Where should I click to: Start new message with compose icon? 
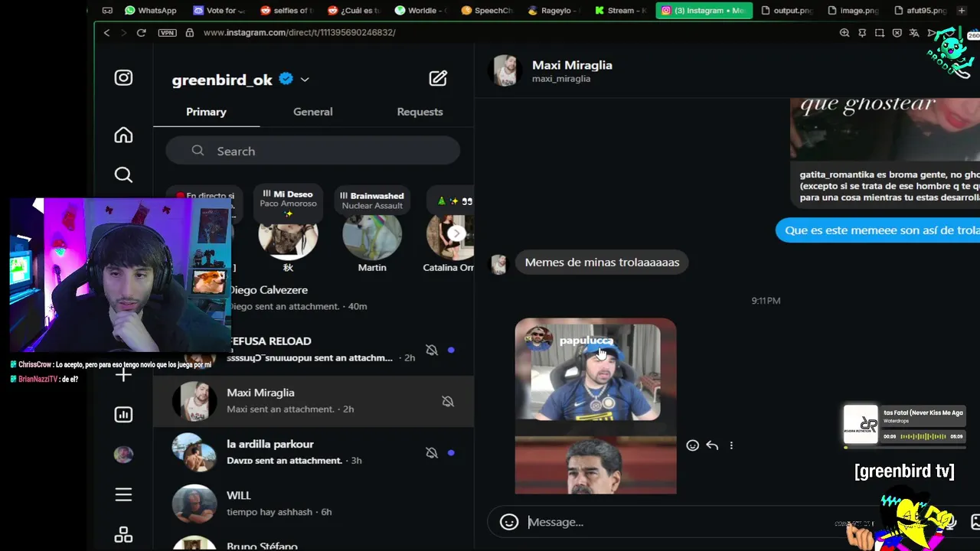coord(438,78)
